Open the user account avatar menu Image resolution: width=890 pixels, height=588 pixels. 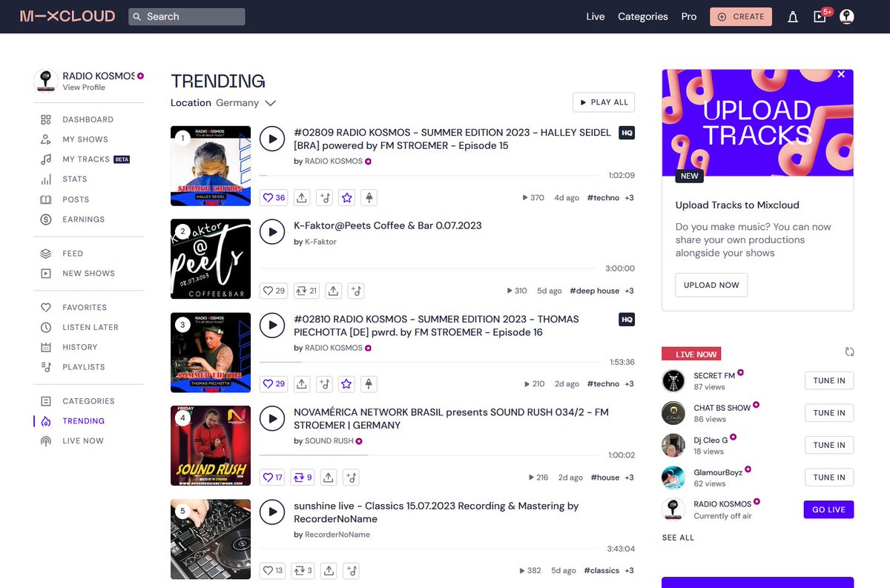click(847, 16)
